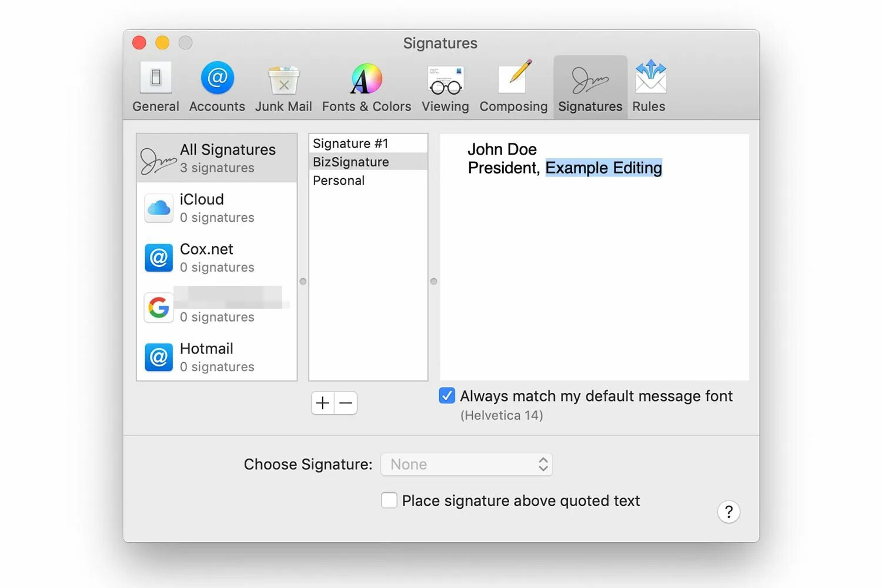Select the Personal signature entry
882x588 pixels.
click(x=368, y=181)
